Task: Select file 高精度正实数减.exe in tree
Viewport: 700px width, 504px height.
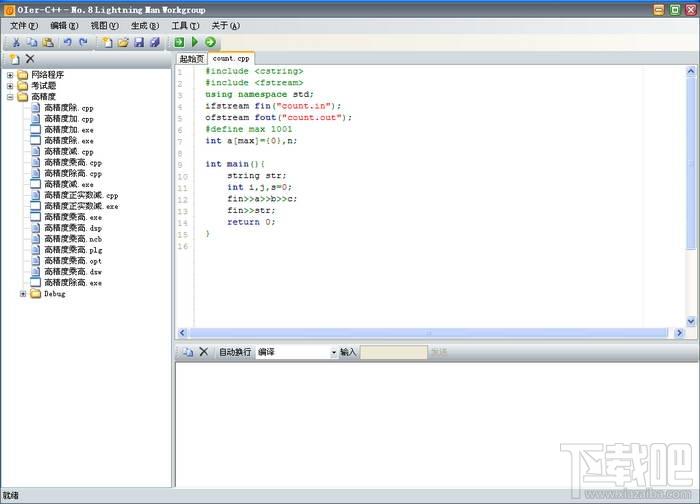Action: click(81, 206)
